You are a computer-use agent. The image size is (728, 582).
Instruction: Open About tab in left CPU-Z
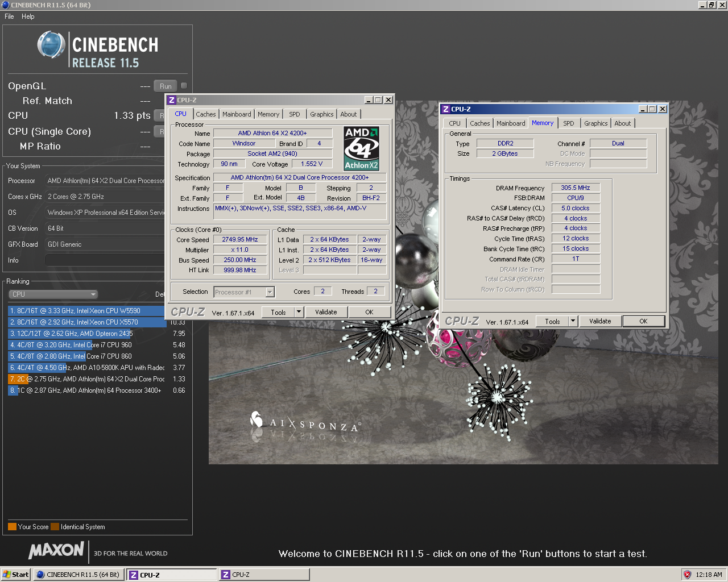349,114
